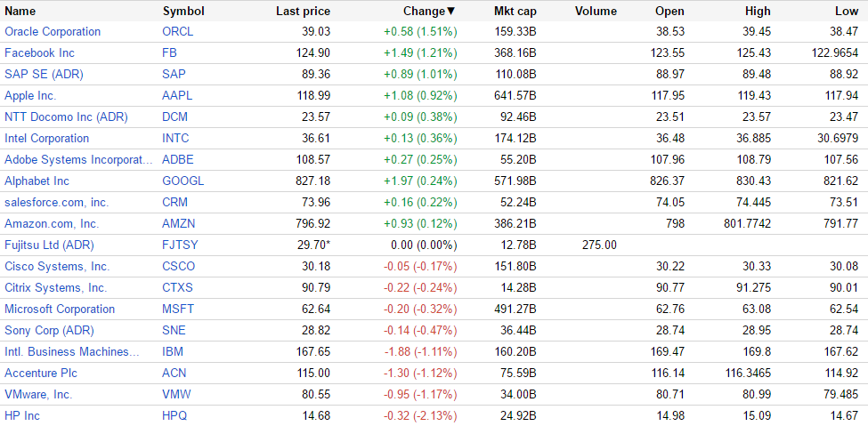Open Alphabet Inc quote page
Viewport: 868px width, 426px height.
tap(37, 181)
